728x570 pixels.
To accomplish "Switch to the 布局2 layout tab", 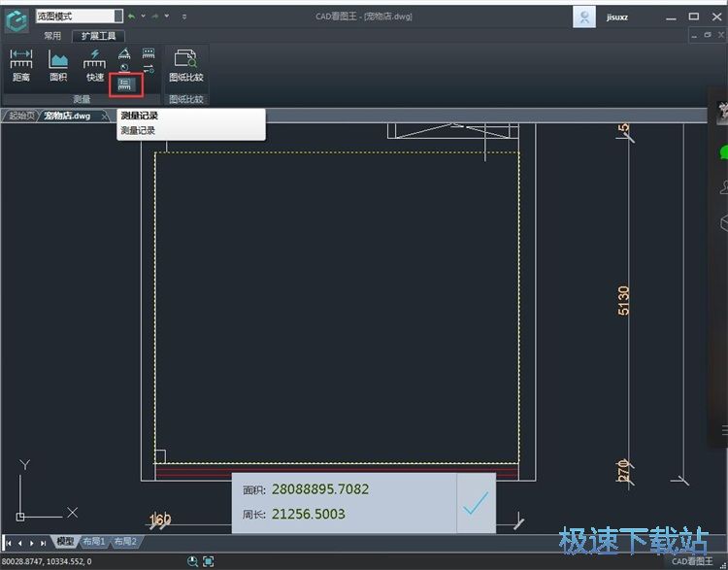I will [x=125, y=542].
